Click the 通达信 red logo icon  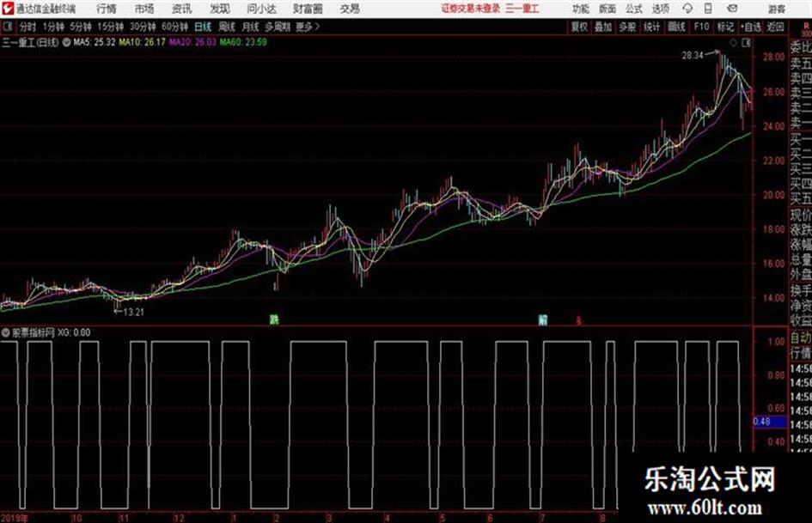(x=8, y=9)
